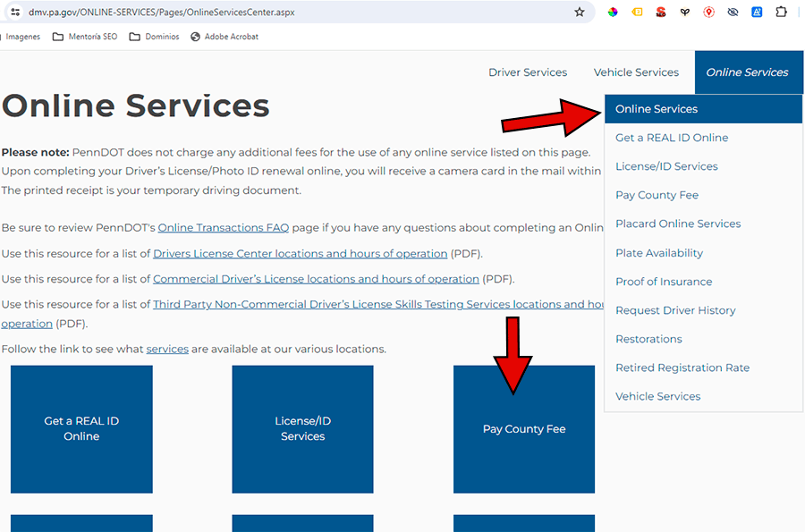Click the crossed-out eye extension icon
805x532 pixels.
[x=733, y=12]
